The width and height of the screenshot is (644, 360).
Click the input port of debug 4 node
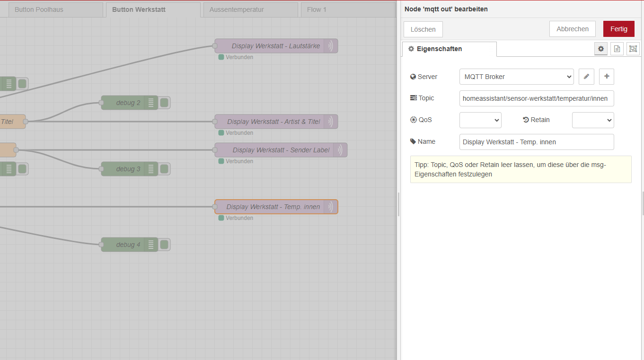coord(101,245)
